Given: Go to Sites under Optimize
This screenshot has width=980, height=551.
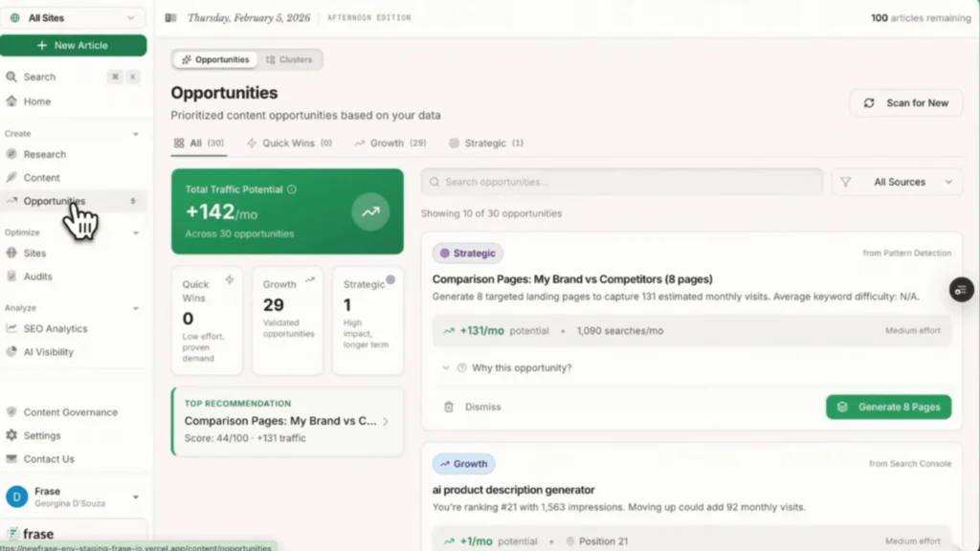Looking at the screenshot, I should click(35, 253).
